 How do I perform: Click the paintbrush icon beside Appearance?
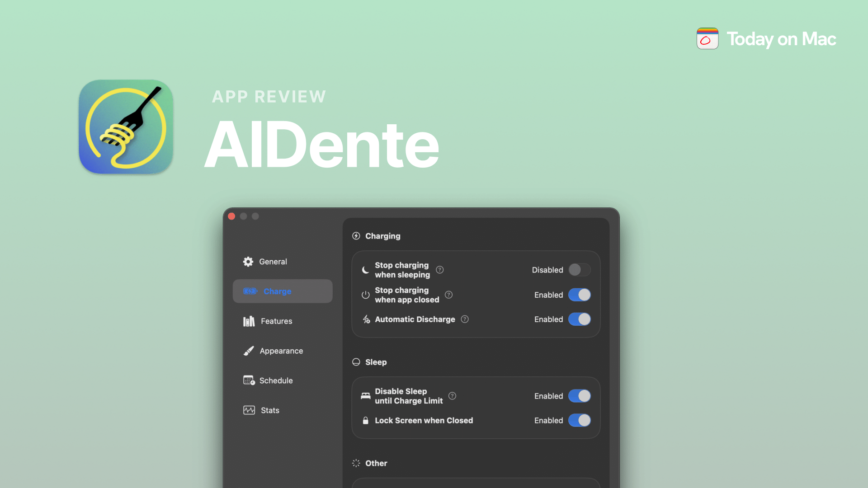pyautogui.click(x=249, y=351)
